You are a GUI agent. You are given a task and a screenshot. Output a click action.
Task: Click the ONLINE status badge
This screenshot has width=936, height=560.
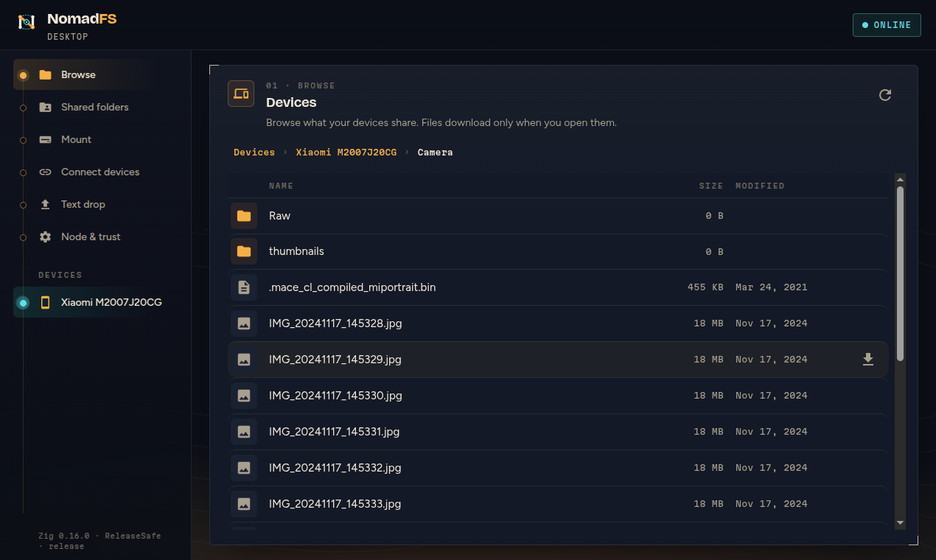click(887, 25)
